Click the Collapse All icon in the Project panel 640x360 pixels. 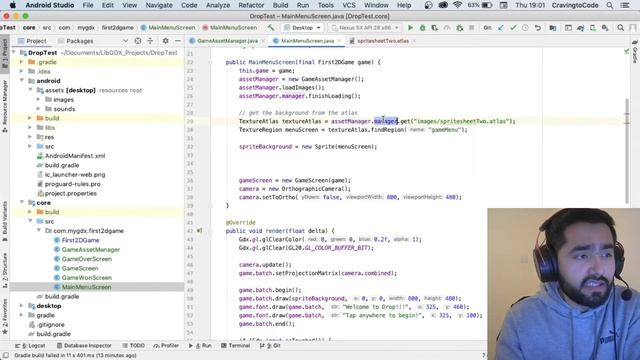[x=150, y=41]
